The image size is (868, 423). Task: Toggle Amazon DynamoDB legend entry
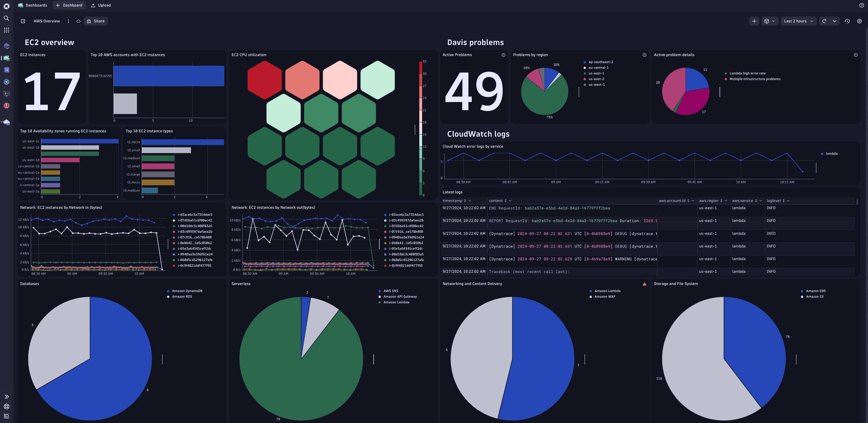coord(185,291)
